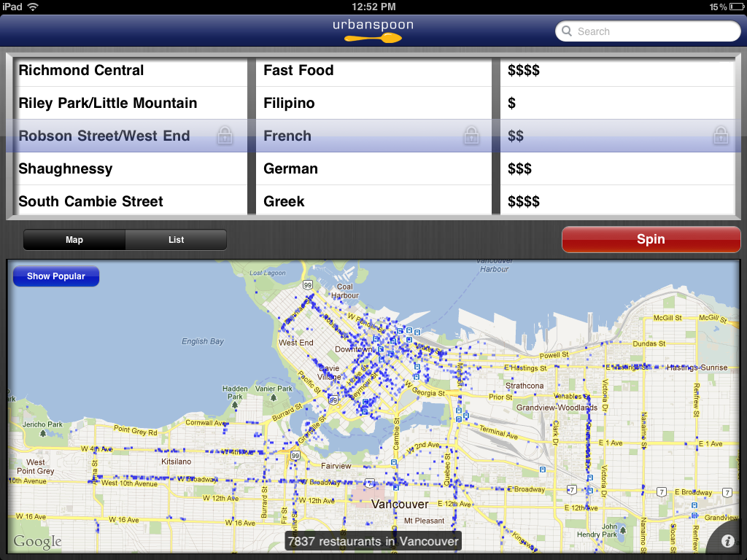Switch to the List view tab
This screenshot has height=560, width=747.
tap(176, 240)
